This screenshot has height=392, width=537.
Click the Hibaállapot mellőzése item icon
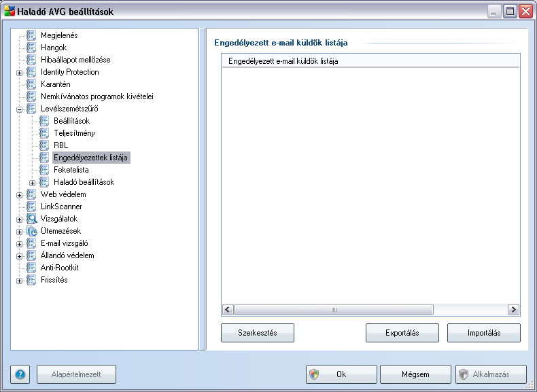click(x=31, y=60)
